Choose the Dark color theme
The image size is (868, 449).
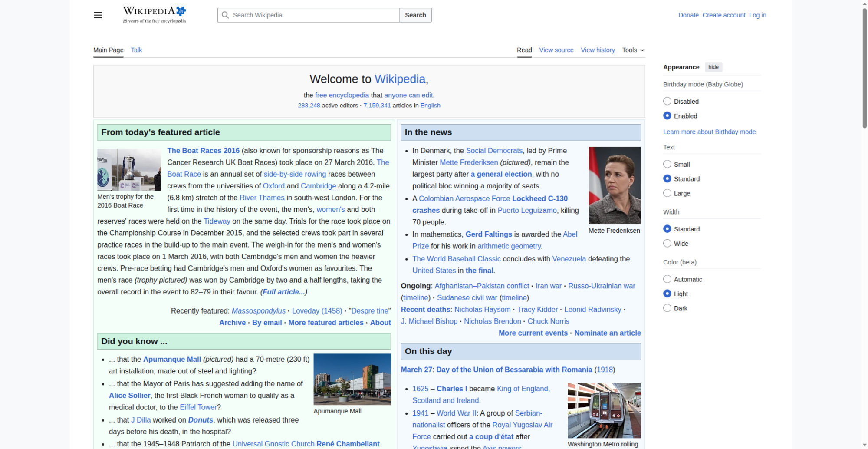(667, 308)
